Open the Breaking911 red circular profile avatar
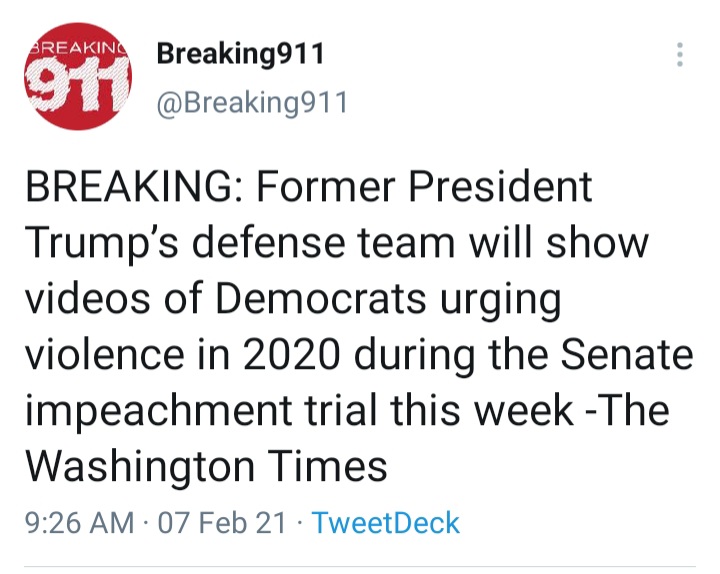 point(78,76)
